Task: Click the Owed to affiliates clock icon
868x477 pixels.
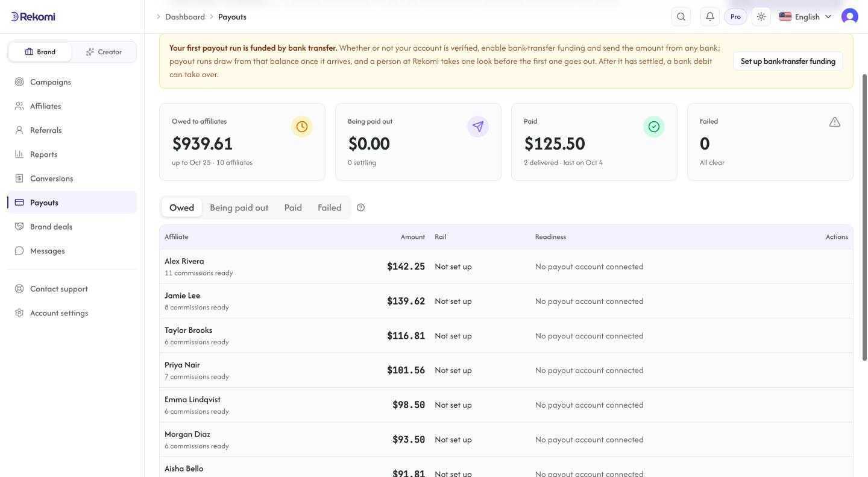Action: pos(302,127)
